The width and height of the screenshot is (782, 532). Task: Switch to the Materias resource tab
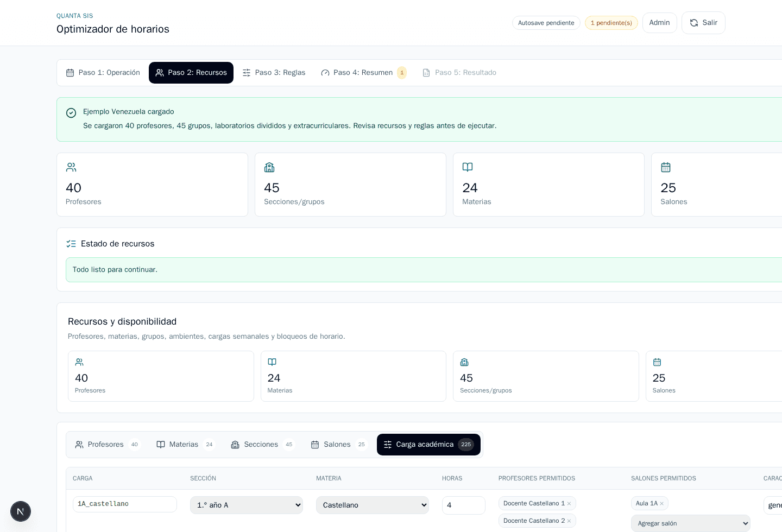pos(186,445)
